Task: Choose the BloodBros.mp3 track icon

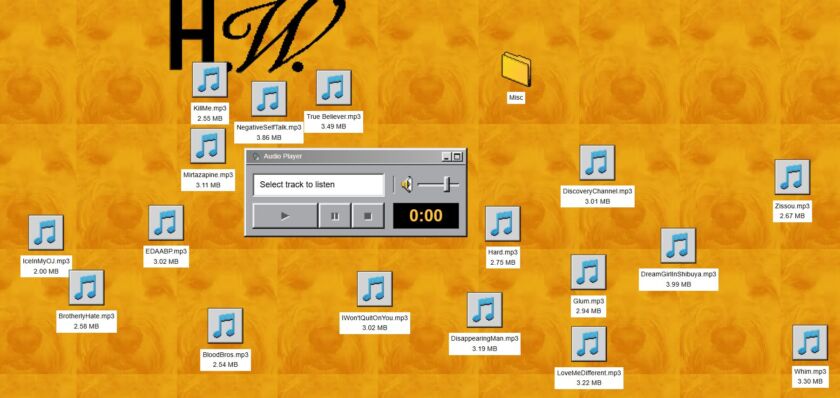Action: [x=225, y=325]
